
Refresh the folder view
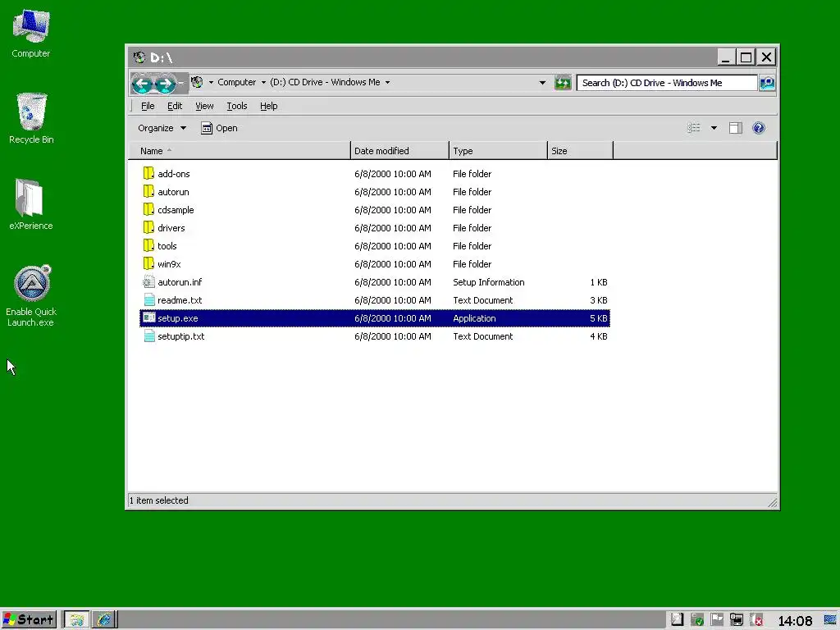[x=563, y=83]
